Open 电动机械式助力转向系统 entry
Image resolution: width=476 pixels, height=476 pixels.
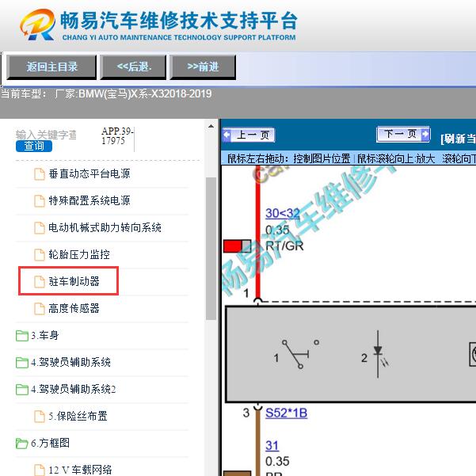point(105,227)
